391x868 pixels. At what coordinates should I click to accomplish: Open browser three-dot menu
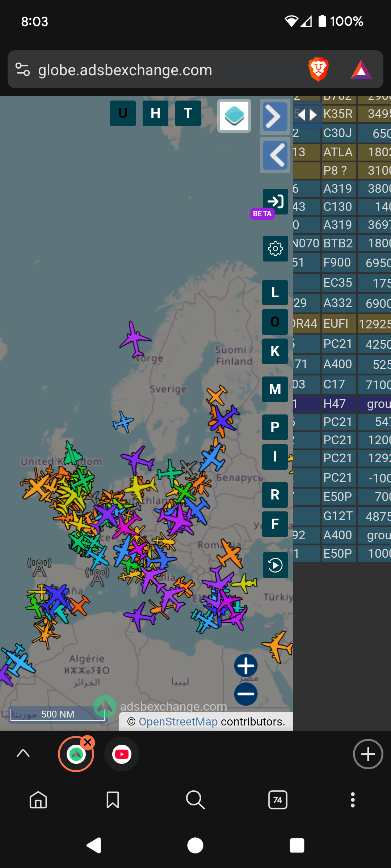(353, 800)
